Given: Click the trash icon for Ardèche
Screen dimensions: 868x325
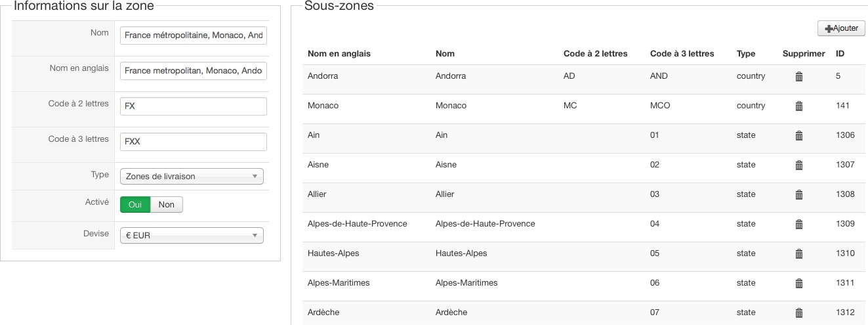Looking at the screenshot, I should coord(798,313).
